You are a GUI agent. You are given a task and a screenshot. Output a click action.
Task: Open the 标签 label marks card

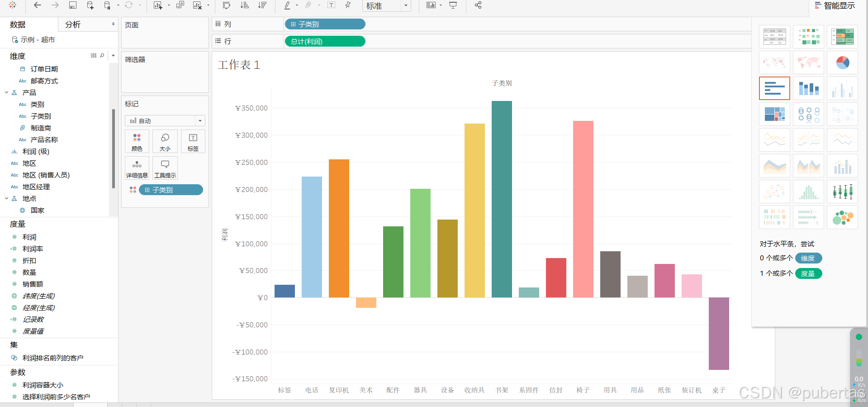click(x=193, y=142)
